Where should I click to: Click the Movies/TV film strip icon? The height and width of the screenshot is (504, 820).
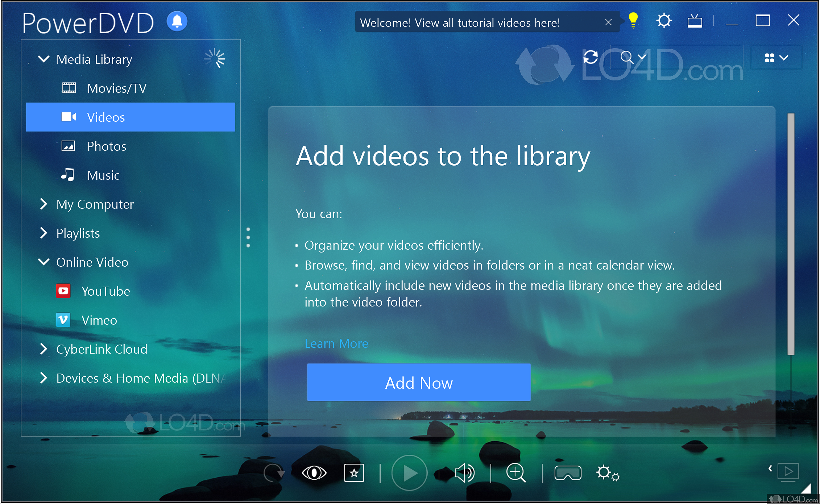click(69, 88)
